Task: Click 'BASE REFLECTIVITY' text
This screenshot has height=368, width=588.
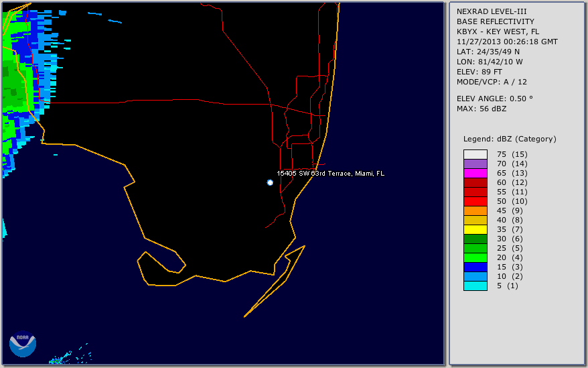Action: click(x=496, y=21)
